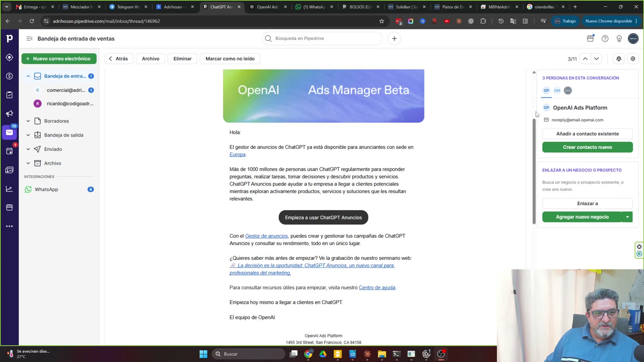The height and width of the screenshot is (362, 644).
Task: Open the lightbulb tips icon
Action: click(x=619, y=39)
